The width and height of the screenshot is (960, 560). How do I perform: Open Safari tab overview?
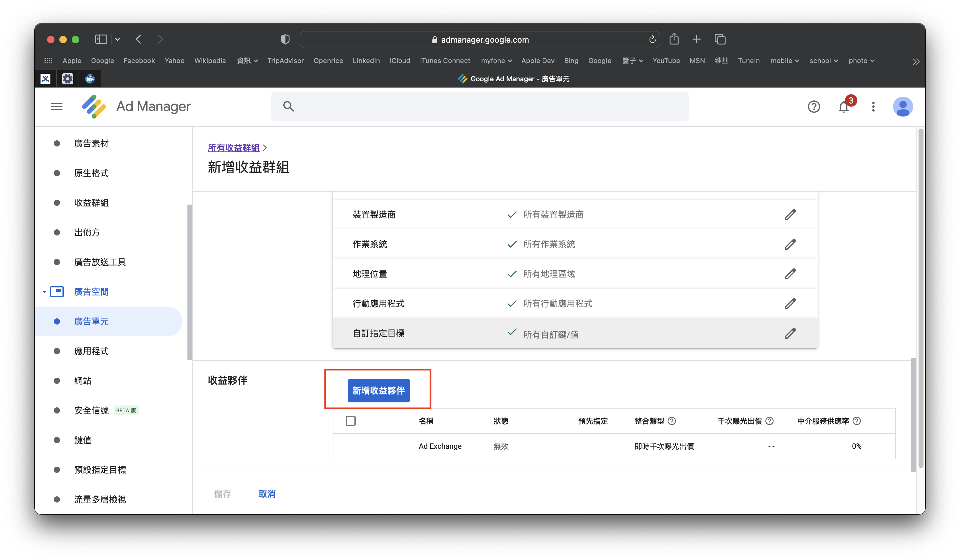click(x=720, y=39)
